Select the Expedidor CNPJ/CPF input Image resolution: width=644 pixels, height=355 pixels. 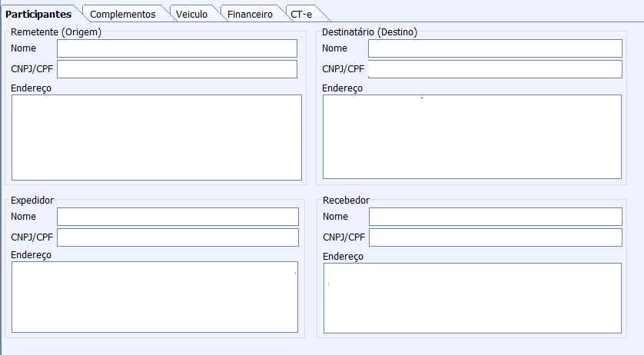[178, 237]
